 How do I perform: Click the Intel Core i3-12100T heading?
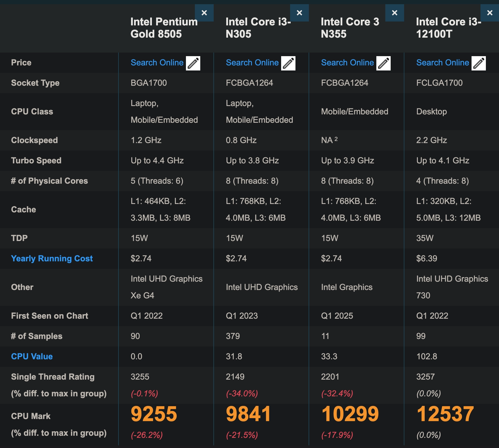coord(449,28)
